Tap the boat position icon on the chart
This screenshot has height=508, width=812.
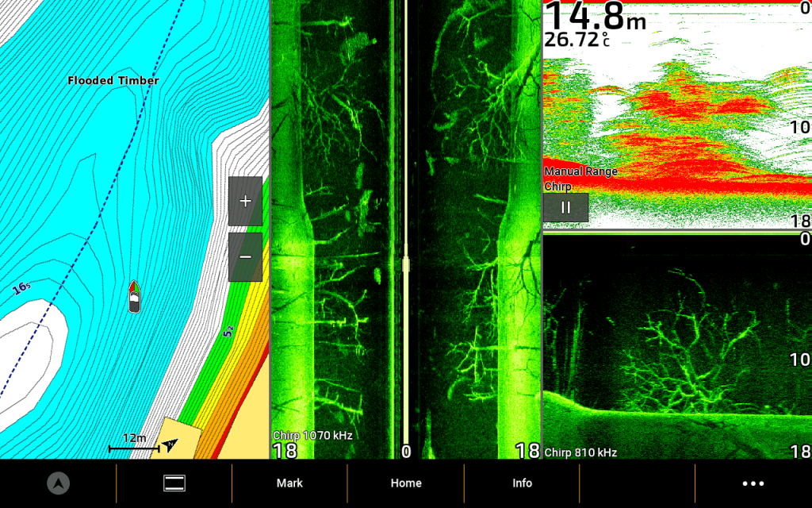click(x=135, y=295)
